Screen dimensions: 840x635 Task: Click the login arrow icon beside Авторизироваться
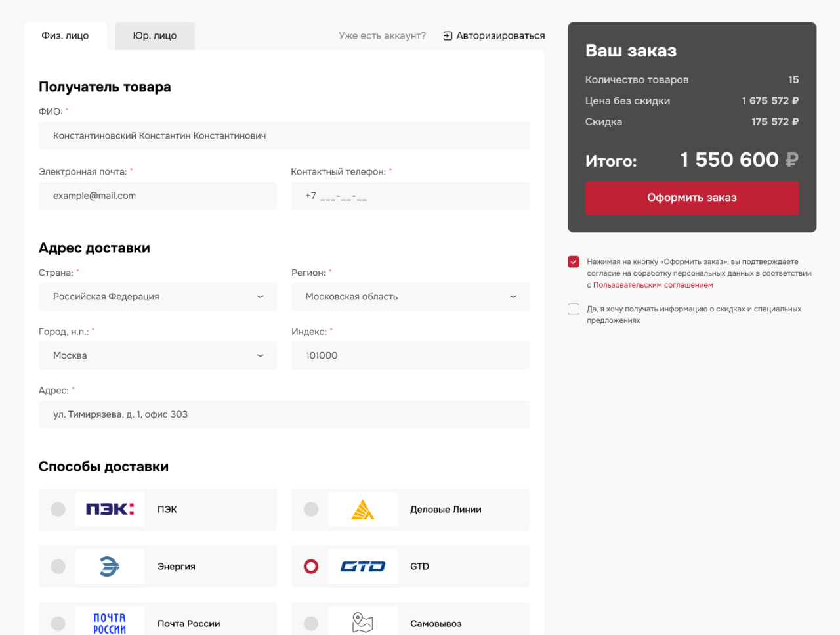click(x=448, y=35)
